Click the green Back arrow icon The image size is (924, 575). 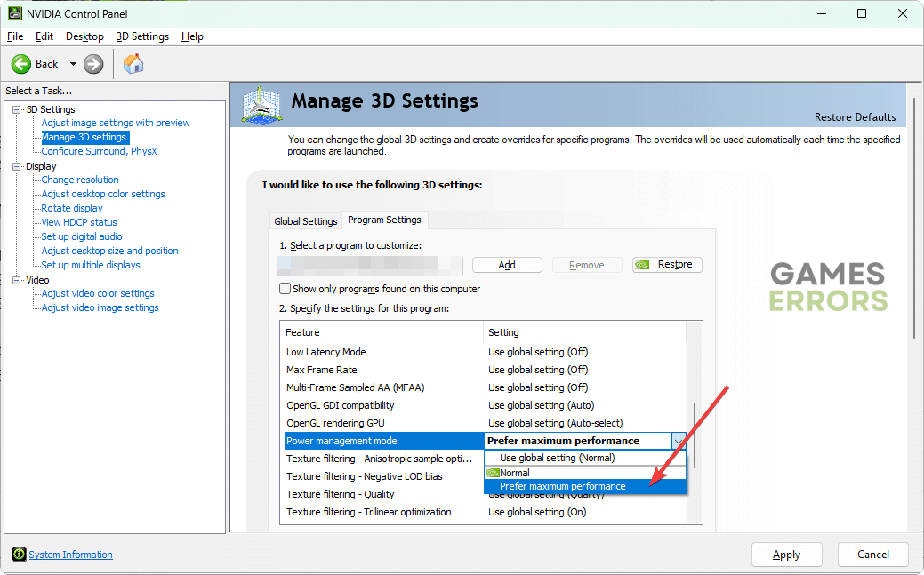[x=21, y=64]
